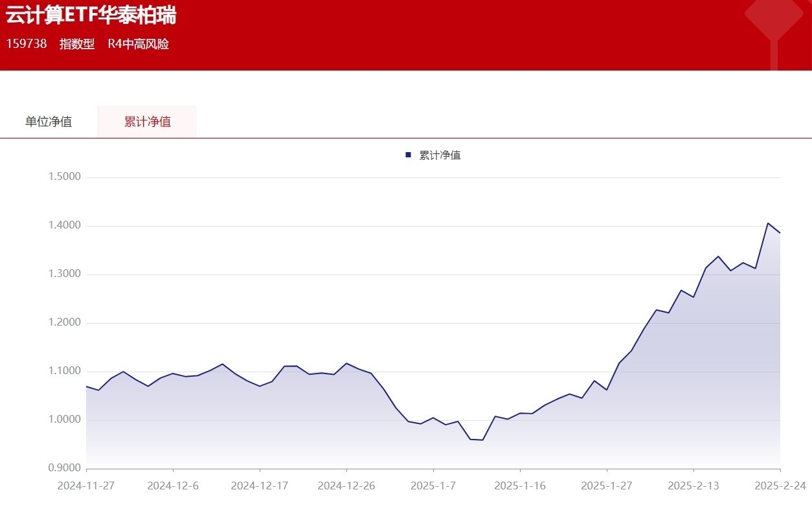
Task: Click the highest peak of the chart line
Action: (768, 223)
